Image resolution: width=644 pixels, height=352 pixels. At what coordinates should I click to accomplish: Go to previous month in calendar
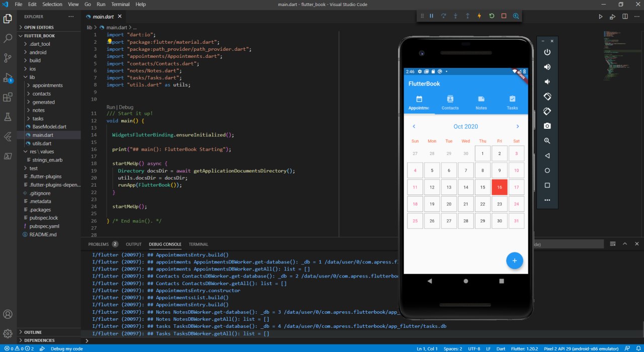(414, 126)
